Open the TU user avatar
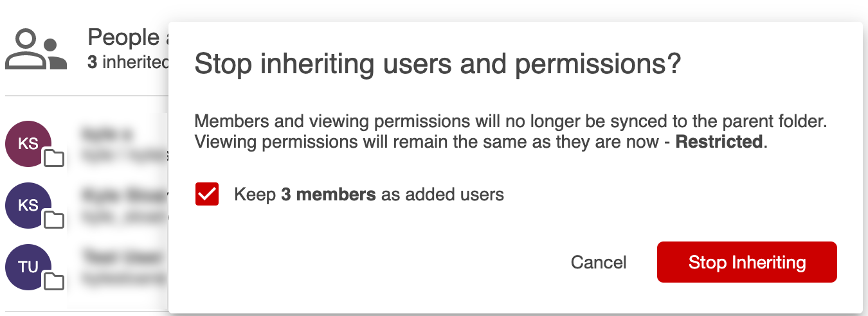The width and height of the screenshot is (868, 316). 28,267
